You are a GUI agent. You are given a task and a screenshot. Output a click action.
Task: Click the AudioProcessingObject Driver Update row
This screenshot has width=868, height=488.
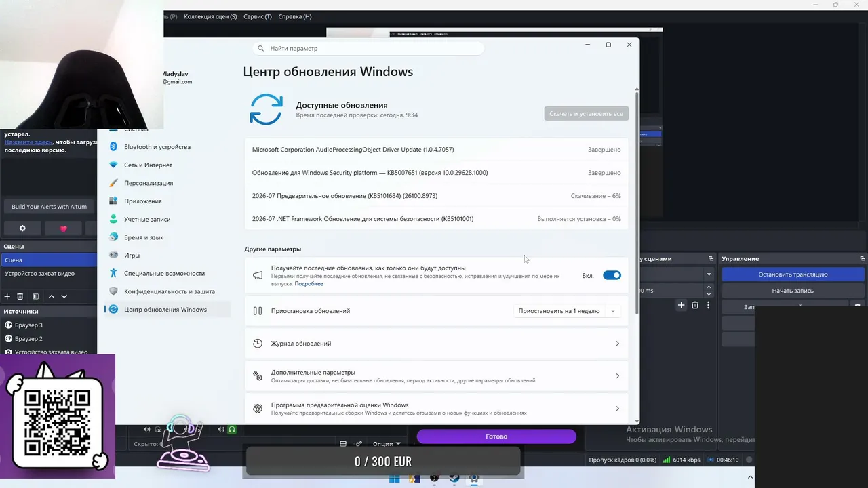click(x=437, y=150)
